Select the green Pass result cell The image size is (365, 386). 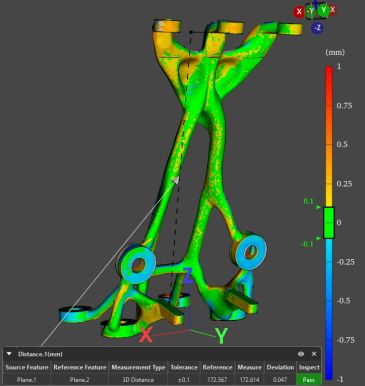[309, 380]
